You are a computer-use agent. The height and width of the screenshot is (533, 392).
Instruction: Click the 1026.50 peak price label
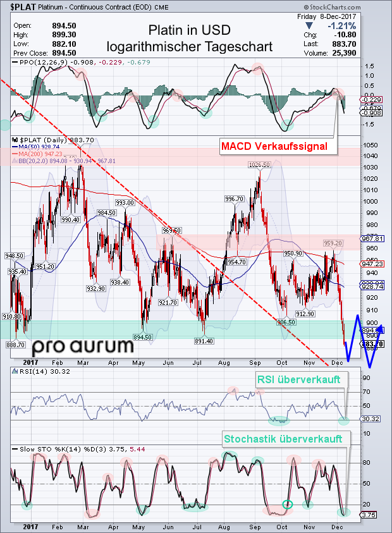point(259,164)
